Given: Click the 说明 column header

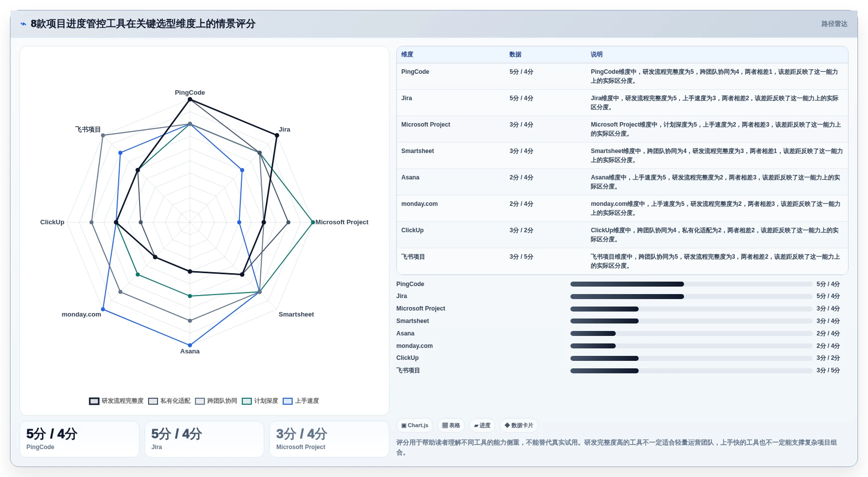Looking at the screenshot, I should [597, 54].
